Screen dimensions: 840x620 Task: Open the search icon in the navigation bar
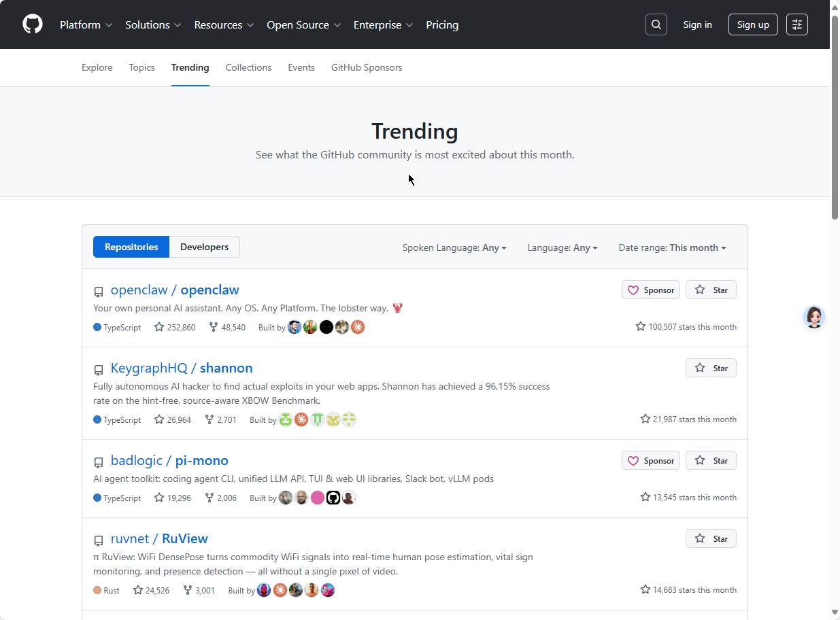656,24
